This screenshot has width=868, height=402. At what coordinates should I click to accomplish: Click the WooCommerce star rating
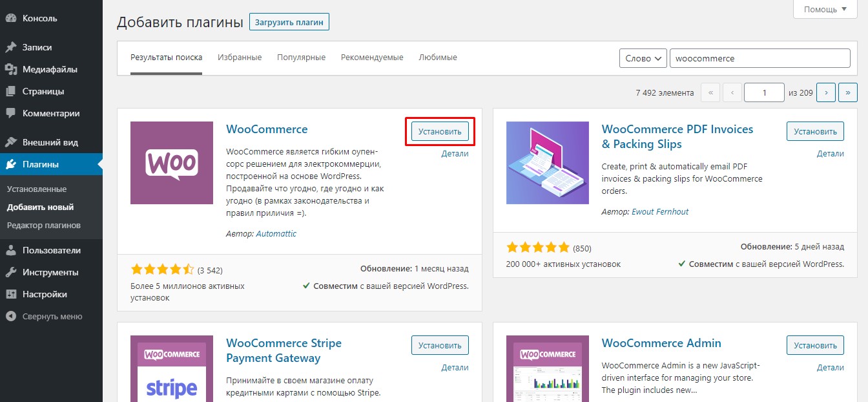point(162,270)
